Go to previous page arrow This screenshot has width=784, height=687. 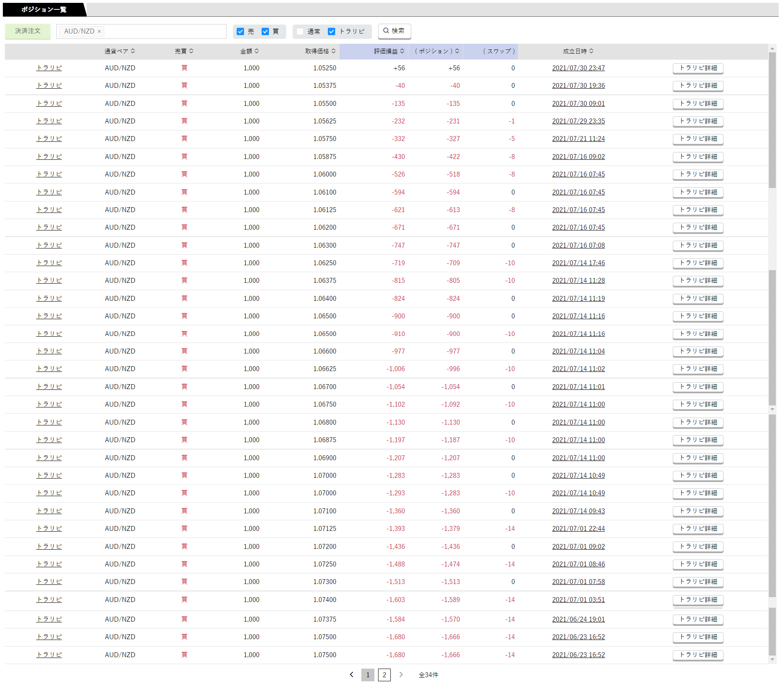click(x=352, y=674)
